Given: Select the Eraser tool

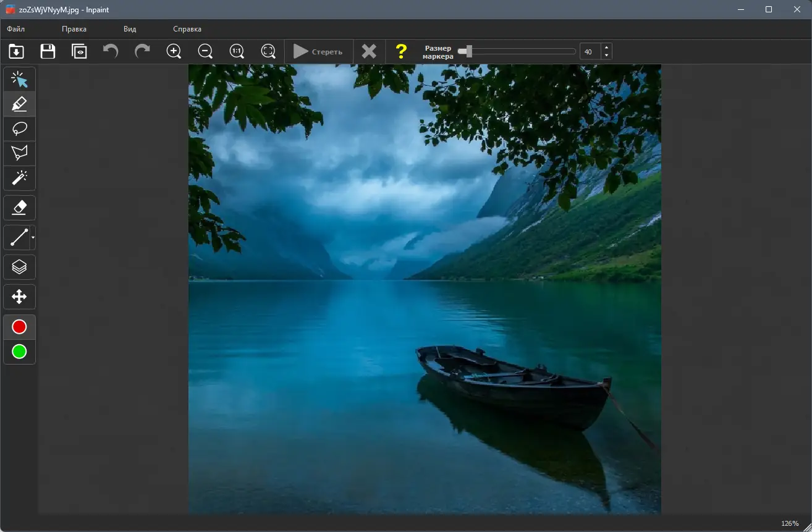Looking at the screenshot, I should pos(19,208).
